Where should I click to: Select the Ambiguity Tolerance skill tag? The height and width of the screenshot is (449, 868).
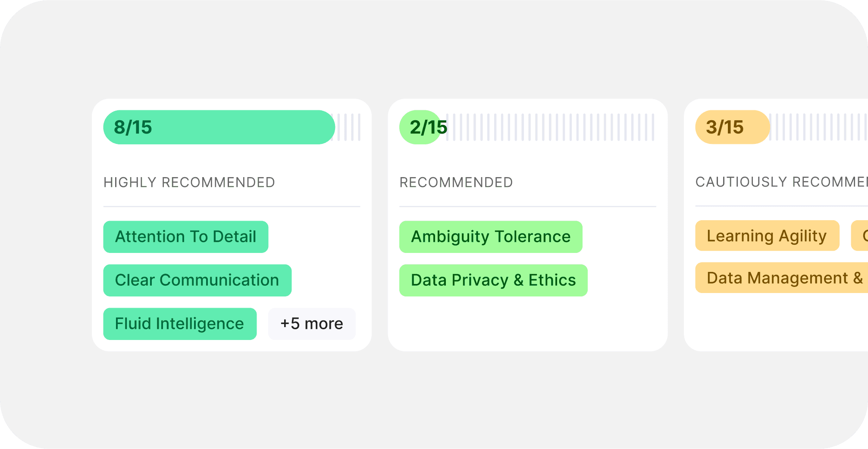click(490, 237)
